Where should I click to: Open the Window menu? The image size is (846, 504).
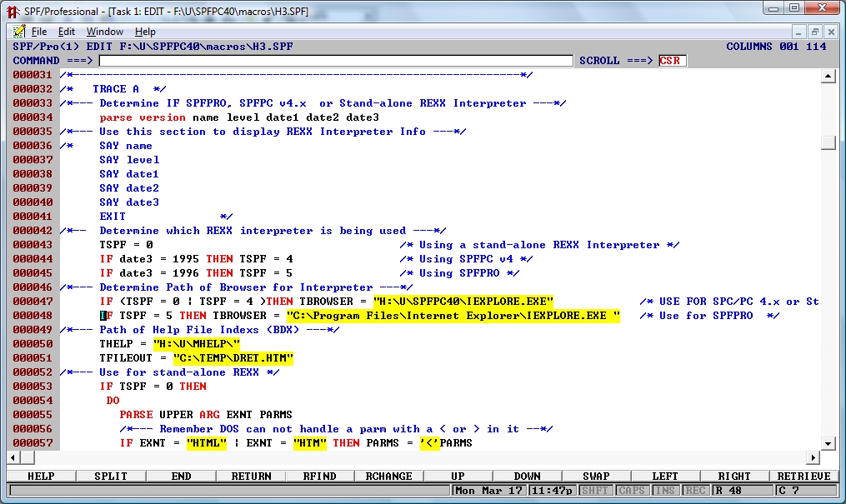pos(105,32)
